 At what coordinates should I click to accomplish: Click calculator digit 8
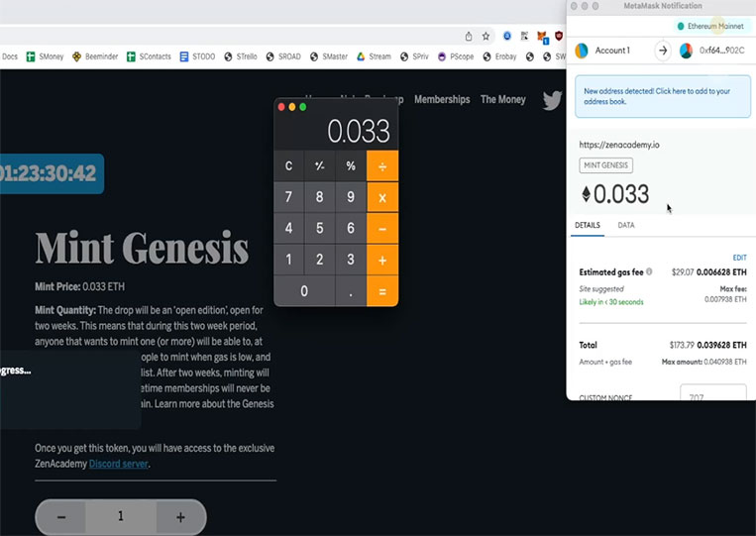click(320, 197)
